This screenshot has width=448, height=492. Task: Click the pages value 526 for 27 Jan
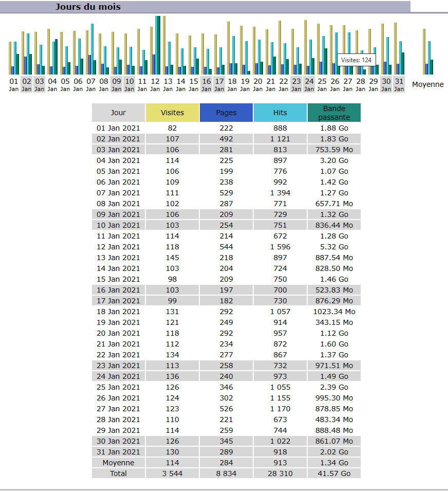point(226,409)
